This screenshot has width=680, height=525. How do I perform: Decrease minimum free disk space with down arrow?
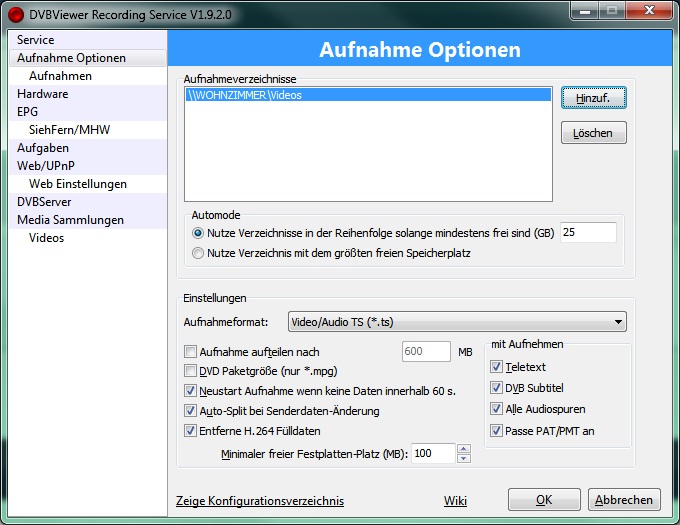tap(464, 459)
